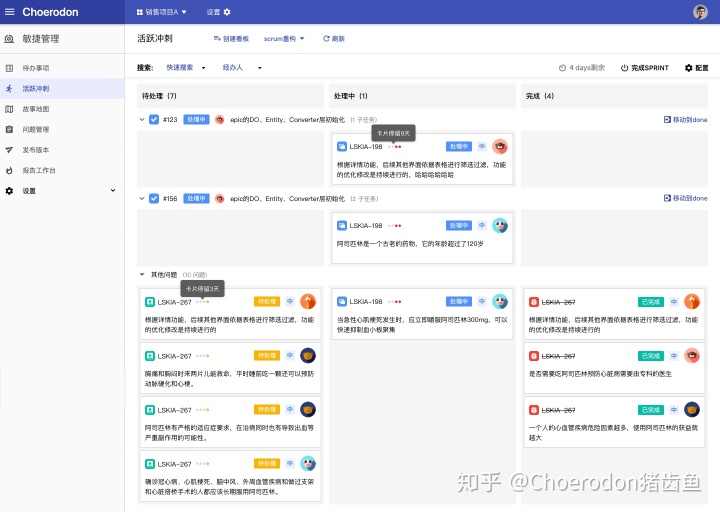Open 发布版本 paper-plane icon
Viewport: 720px width, 512px height.
click(x=9, y=150)
